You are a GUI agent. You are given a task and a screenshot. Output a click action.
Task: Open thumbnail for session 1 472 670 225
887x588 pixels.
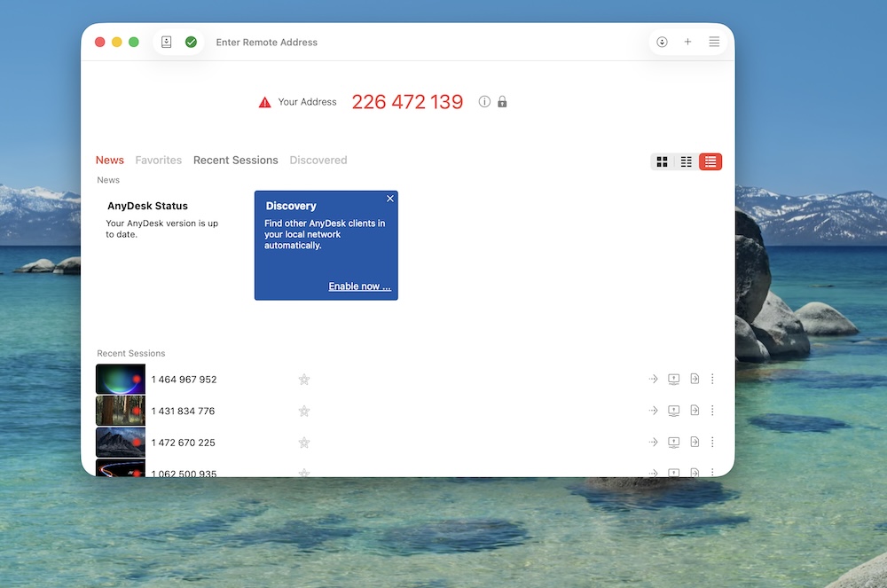(121, 443)
